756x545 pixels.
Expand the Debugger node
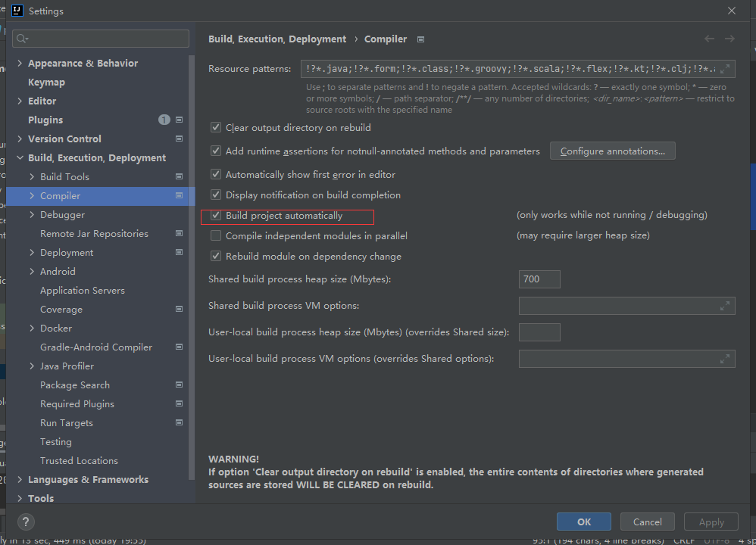click(32, 214)
